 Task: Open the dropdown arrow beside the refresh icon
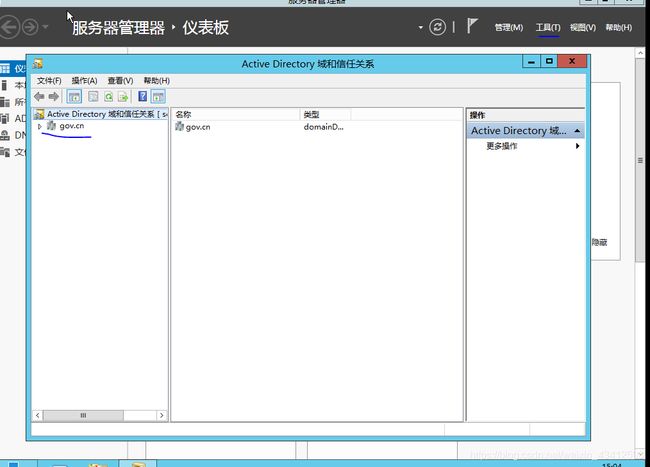coord(420,28)
